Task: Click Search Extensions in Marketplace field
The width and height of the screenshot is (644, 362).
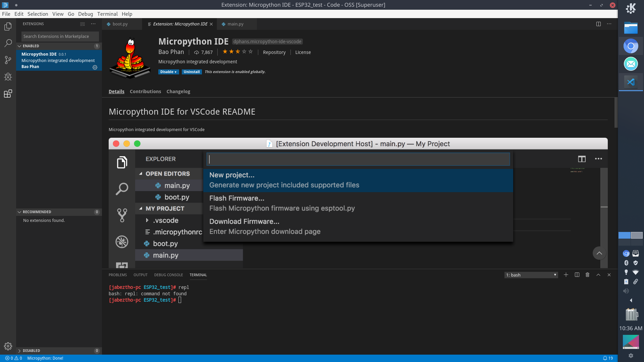Action: (60, 36)
